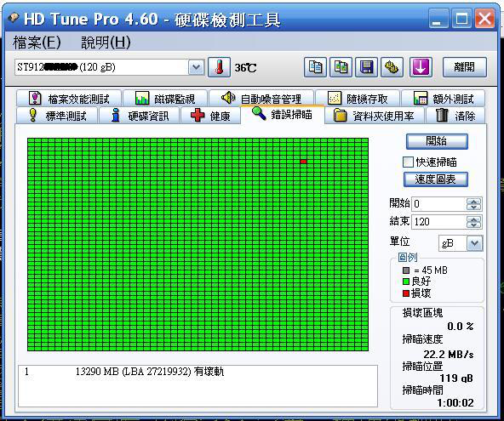
Task: Switch to the 額外測試 tab
Action: (x=444, y=99)
